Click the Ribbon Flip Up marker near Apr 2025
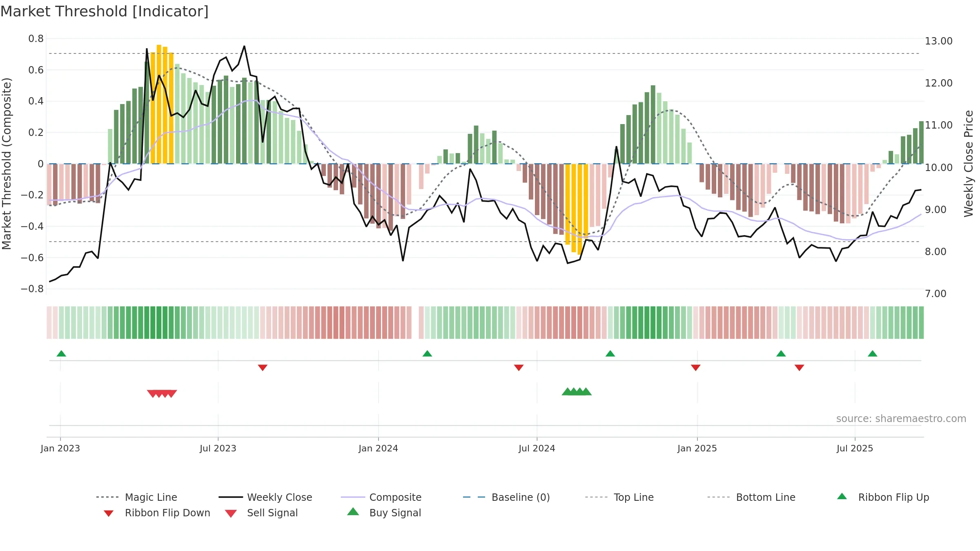 tap(781, 353)
